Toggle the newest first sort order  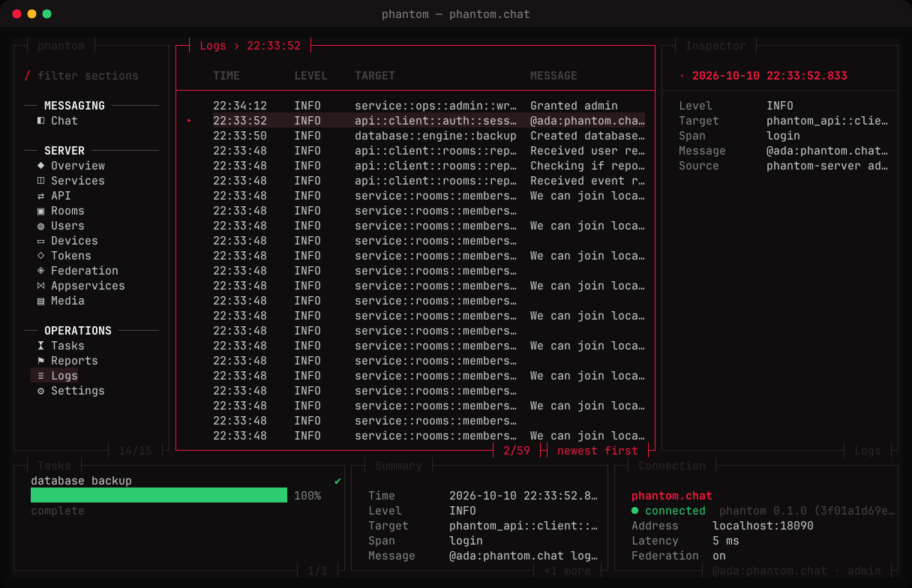click(598, 451)
